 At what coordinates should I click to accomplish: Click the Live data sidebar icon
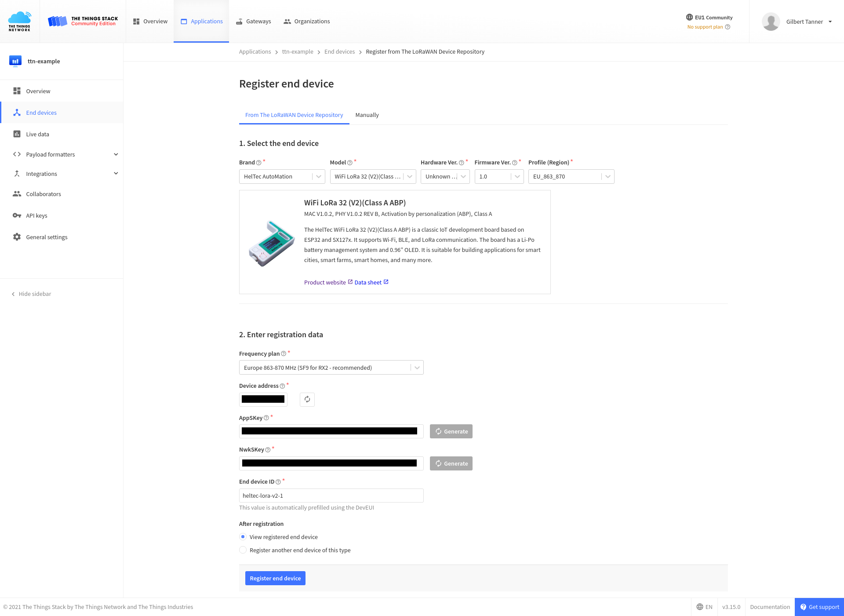(17, 134)
